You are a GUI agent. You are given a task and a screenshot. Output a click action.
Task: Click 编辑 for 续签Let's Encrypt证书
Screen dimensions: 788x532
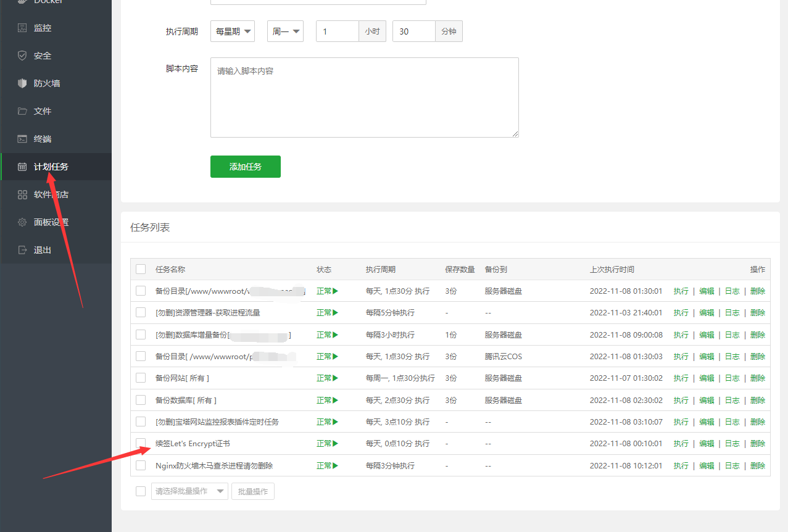(x=707, y=444)
